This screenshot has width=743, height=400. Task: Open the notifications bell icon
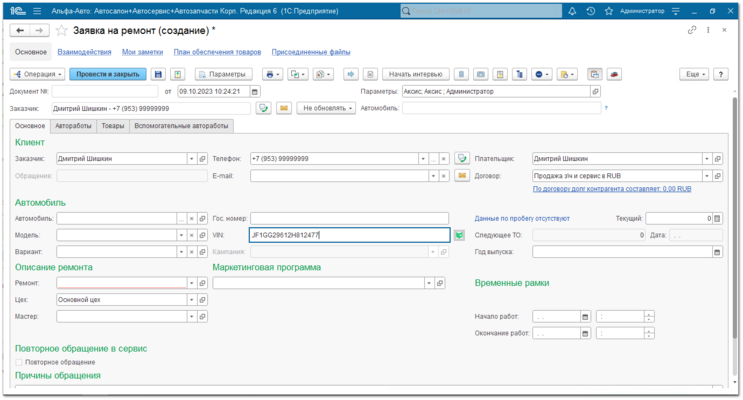572,11
